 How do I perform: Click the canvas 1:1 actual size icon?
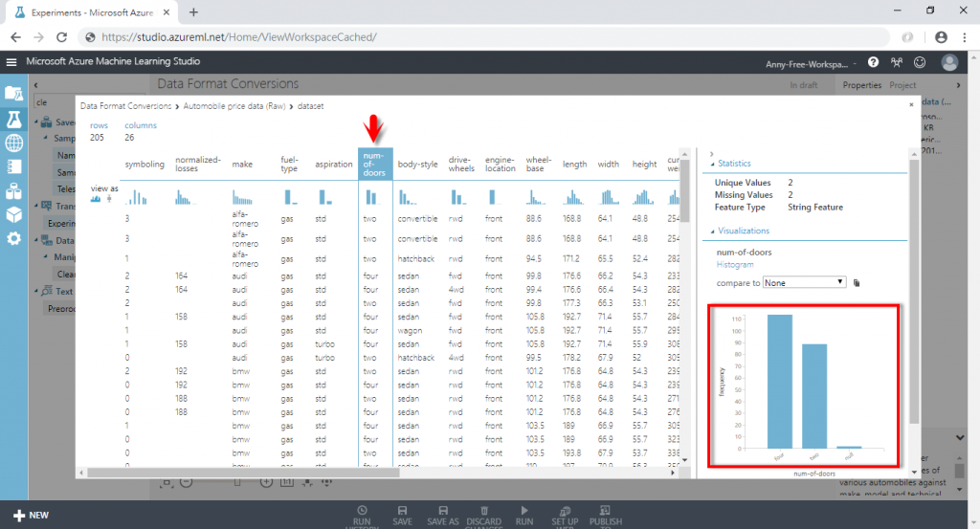click(287, 482)
